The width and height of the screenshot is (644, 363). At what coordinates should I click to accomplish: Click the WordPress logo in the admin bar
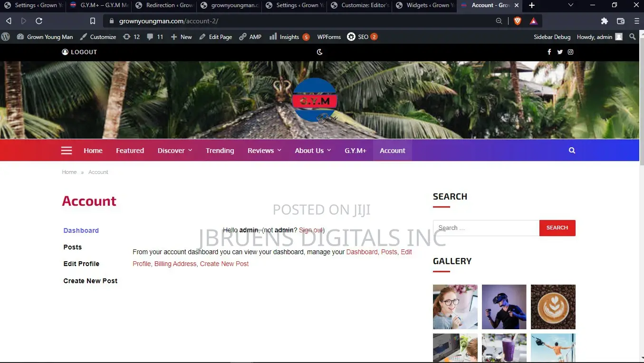6,37
